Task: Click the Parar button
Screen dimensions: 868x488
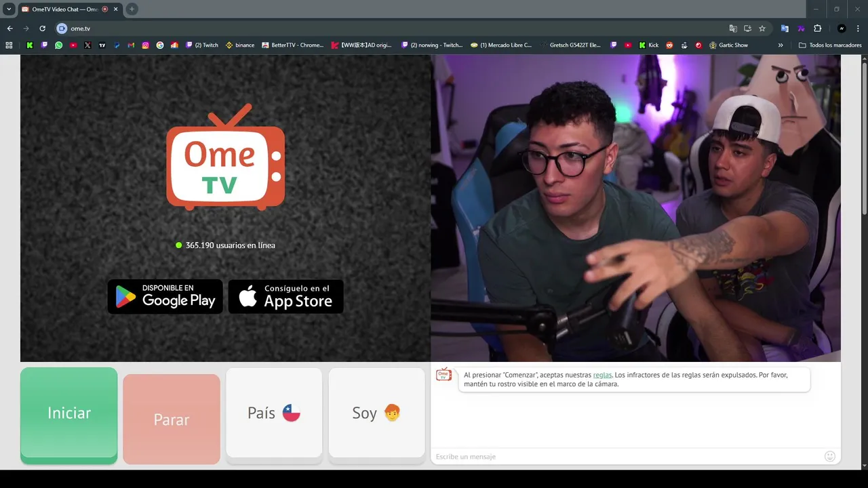Action: [171, 420]
